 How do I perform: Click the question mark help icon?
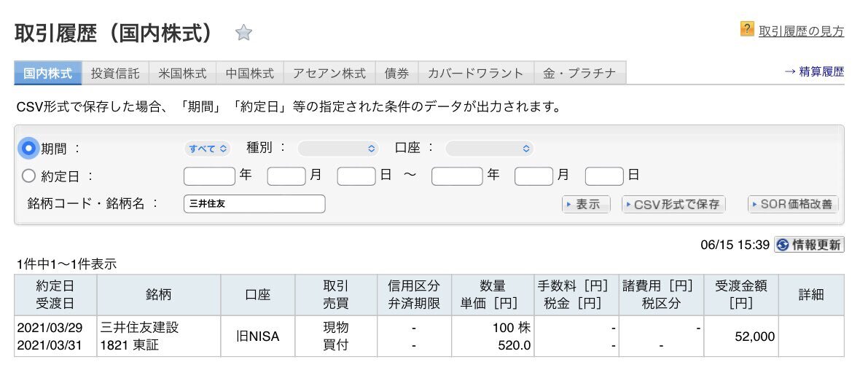(747, 29)
